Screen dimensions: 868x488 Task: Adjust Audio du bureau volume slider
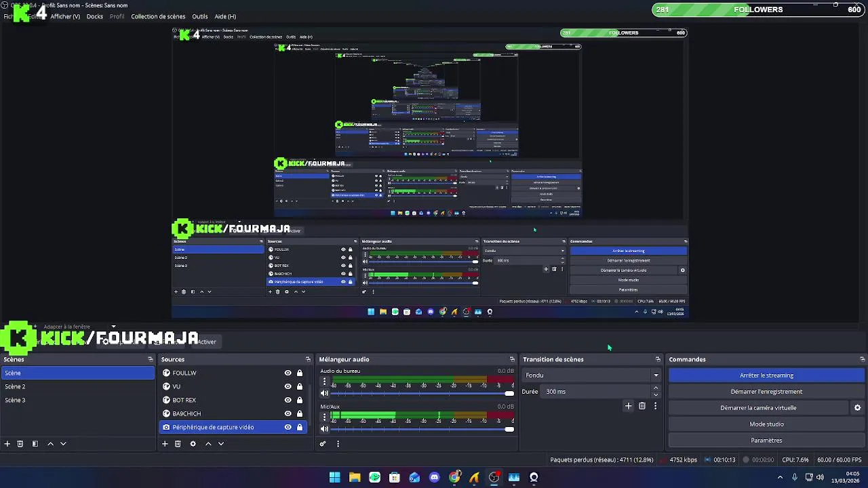(422, 393)
